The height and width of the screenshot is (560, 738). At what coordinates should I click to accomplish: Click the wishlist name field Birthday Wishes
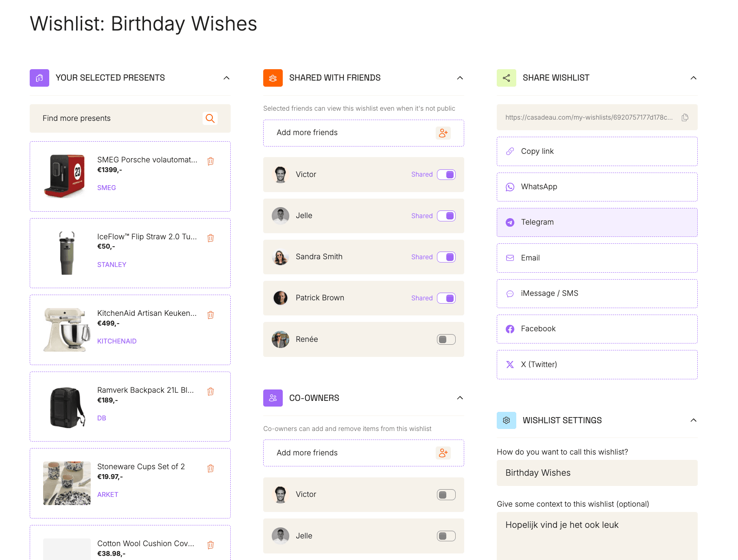coord(597,473)
